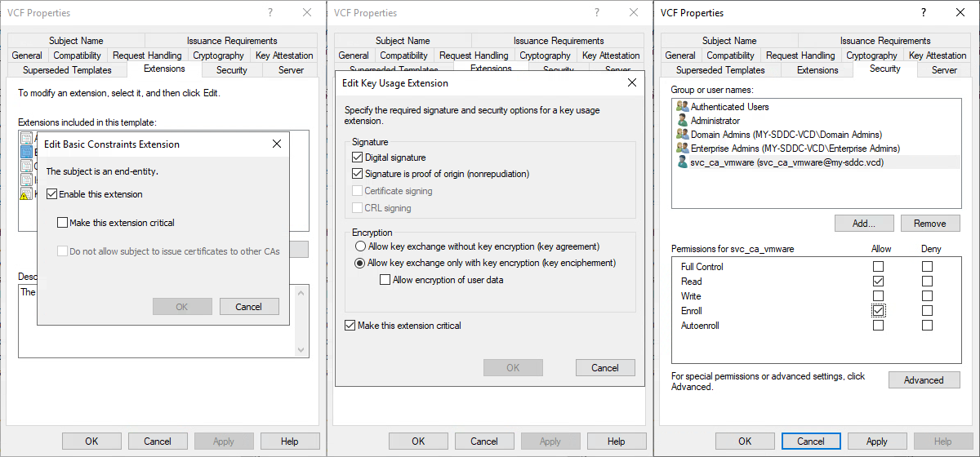Click the Advanced button
This screenshot has width=980, height=457.
pos(923,380)
